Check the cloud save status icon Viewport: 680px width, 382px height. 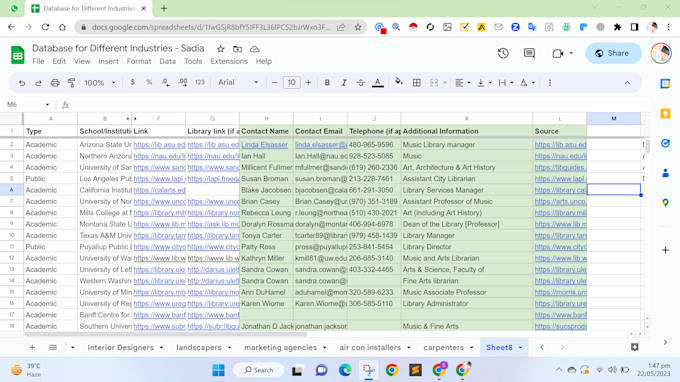255,49
